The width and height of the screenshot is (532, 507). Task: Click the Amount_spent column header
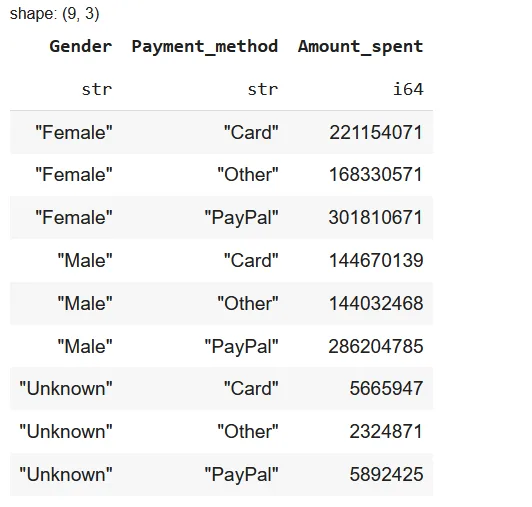coord(361,47)
